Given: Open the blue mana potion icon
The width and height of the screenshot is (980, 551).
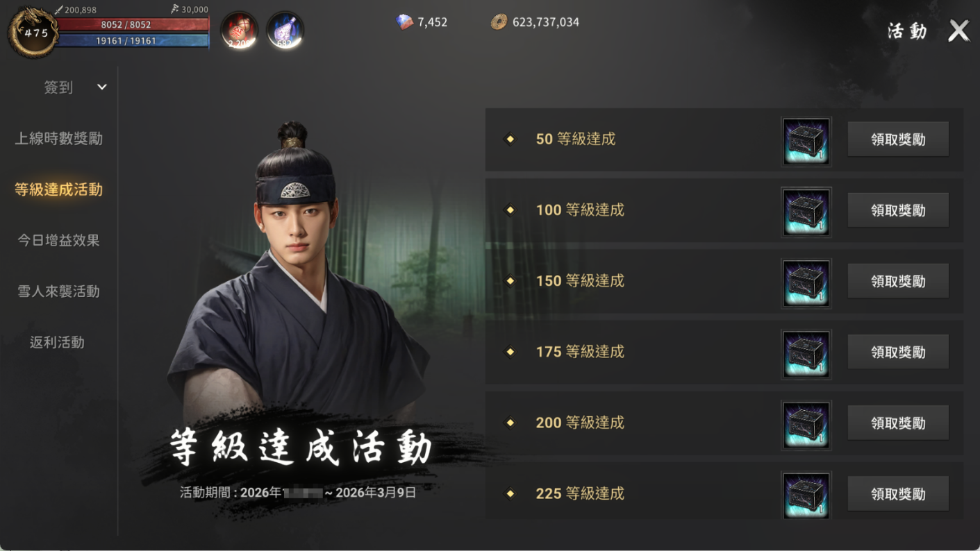Looking at the screenshot, I should click(x=285, y=31).
